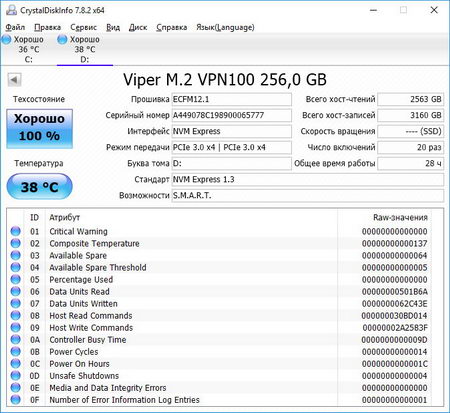The width and height of the screenshot is (450, 413).
Task: Close the CrystalDiskInfo window
Action: point(434,10)
